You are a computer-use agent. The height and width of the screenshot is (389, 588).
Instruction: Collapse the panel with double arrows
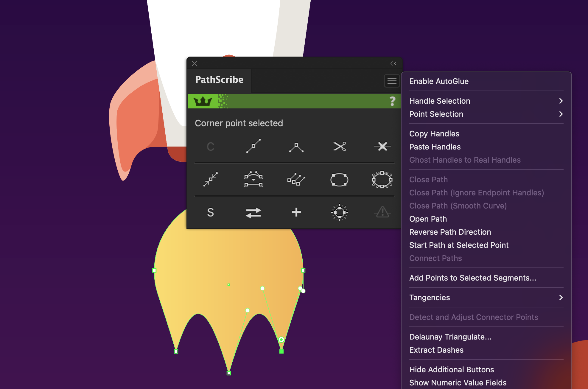393,63
